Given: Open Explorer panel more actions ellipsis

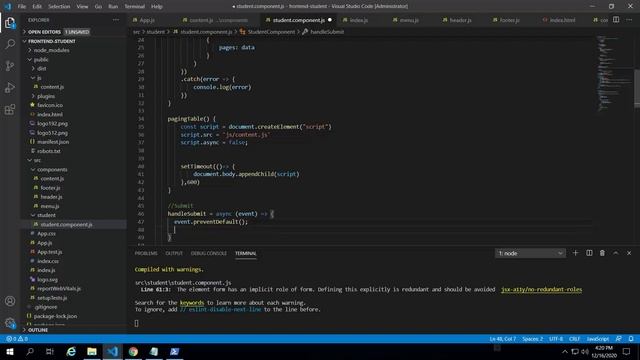Looking at the screenshot, I should click(x=116, y=20).
